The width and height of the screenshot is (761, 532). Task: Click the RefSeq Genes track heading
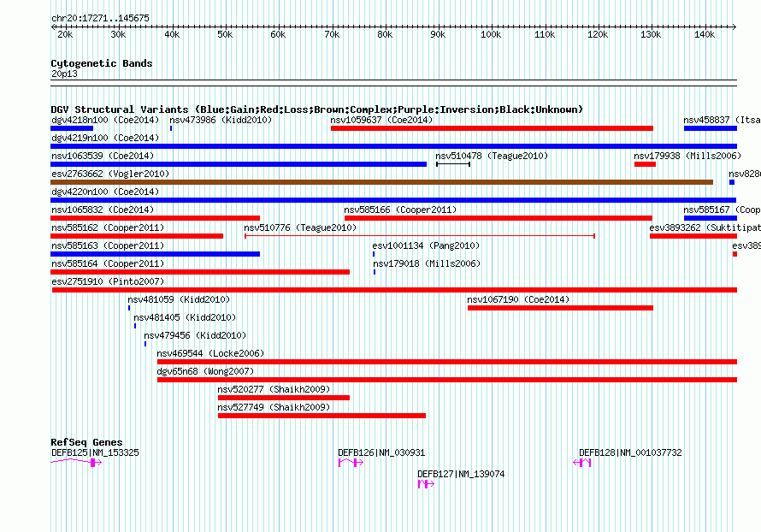(x=87, y=442)
